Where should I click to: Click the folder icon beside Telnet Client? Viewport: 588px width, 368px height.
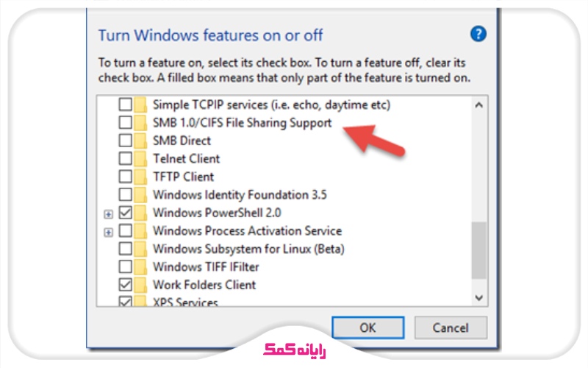click(141, 158)
